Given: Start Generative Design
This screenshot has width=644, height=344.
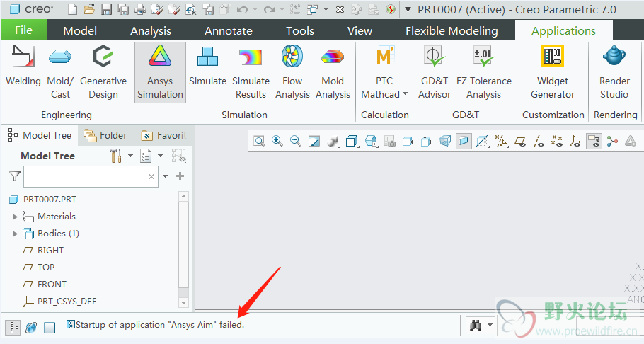Looking at the screenshot, I should pos(103,72).
